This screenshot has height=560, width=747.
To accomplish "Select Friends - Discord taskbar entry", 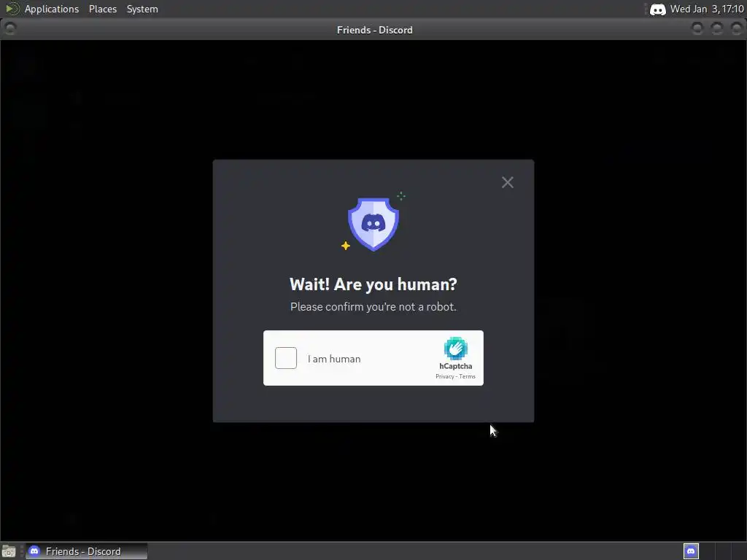I will coord(87,551).
